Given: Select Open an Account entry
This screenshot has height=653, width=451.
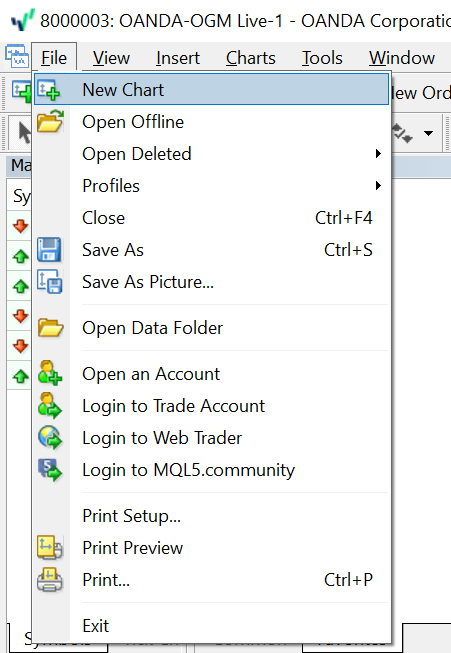Looking at the screenshot, I should point(212,374).
